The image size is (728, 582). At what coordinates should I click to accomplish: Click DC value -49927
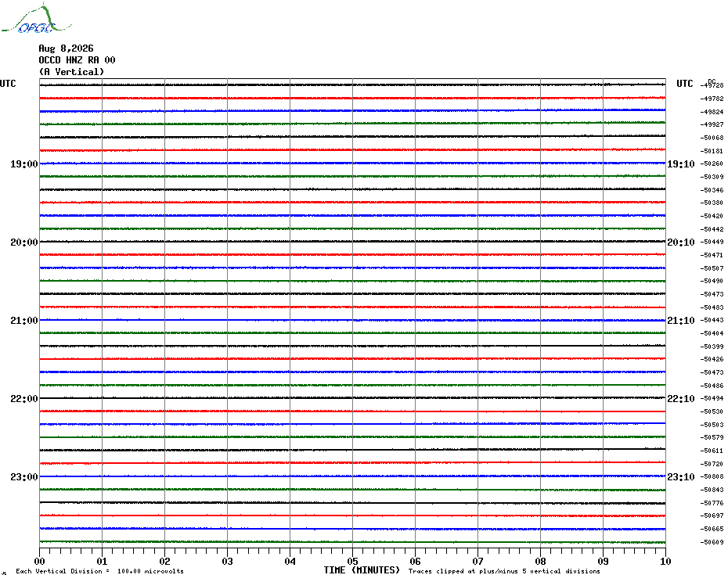[712, 125]
